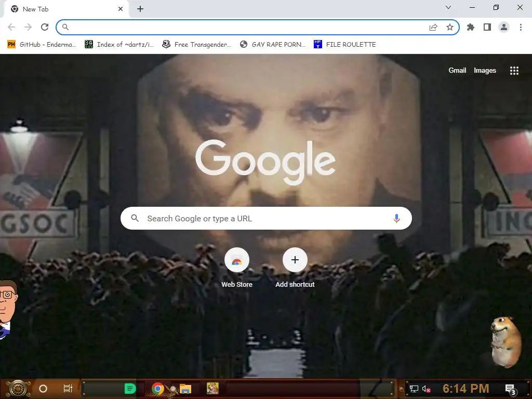The image size is (532, 399).
Task: Open Task View in taskbar
Action: [x=68, y=389]
